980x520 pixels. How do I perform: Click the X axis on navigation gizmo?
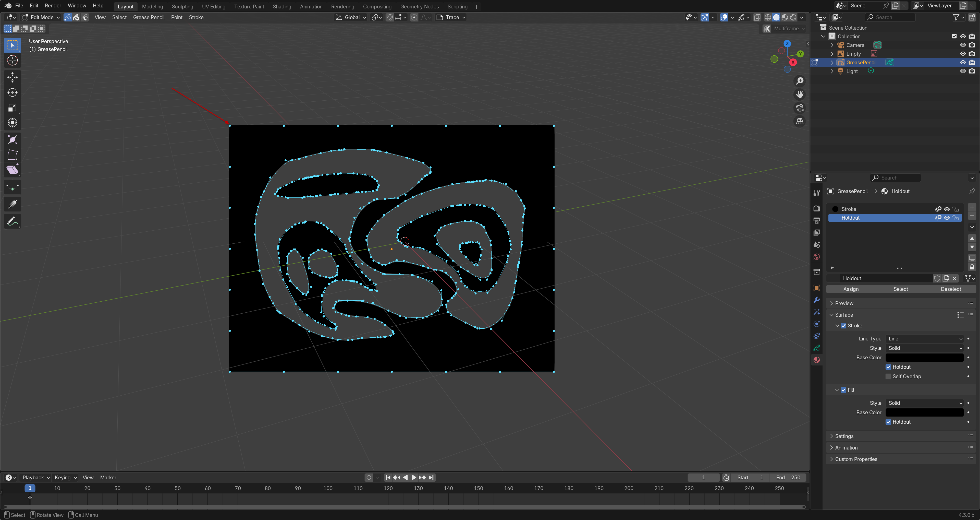[793, 62]
